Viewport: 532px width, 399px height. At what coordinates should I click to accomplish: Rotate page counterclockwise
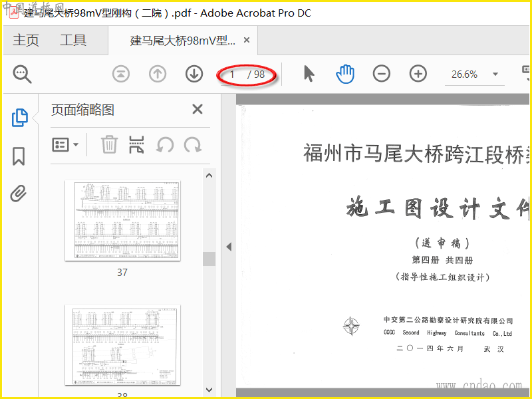coord(165,145)
